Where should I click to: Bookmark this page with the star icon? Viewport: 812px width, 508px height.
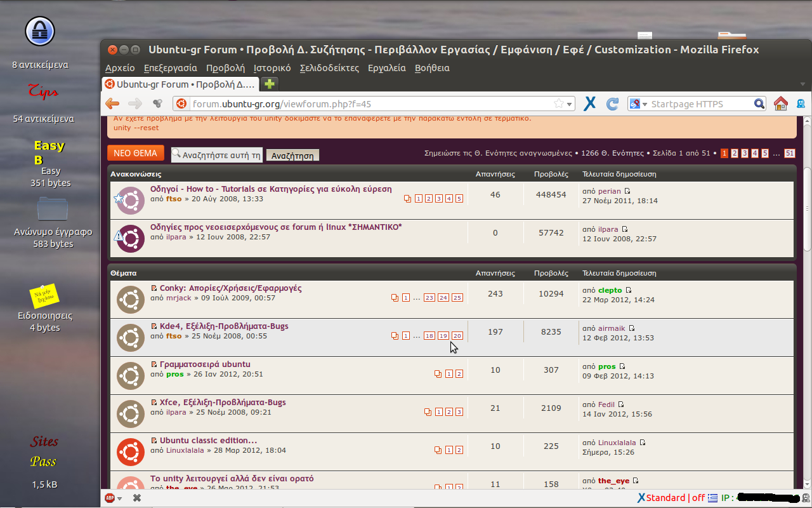(x=558, y=104)
